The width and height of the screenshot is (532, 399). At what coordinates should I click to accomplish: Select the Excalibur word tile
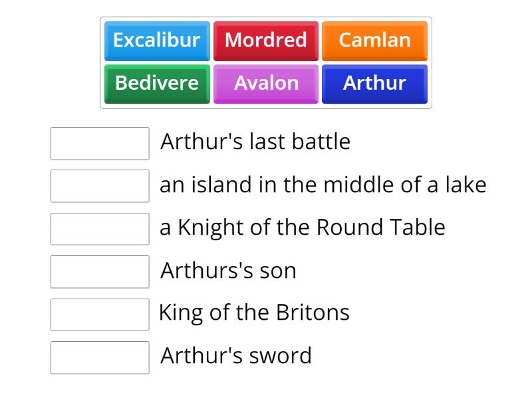[x=157, y=41]
